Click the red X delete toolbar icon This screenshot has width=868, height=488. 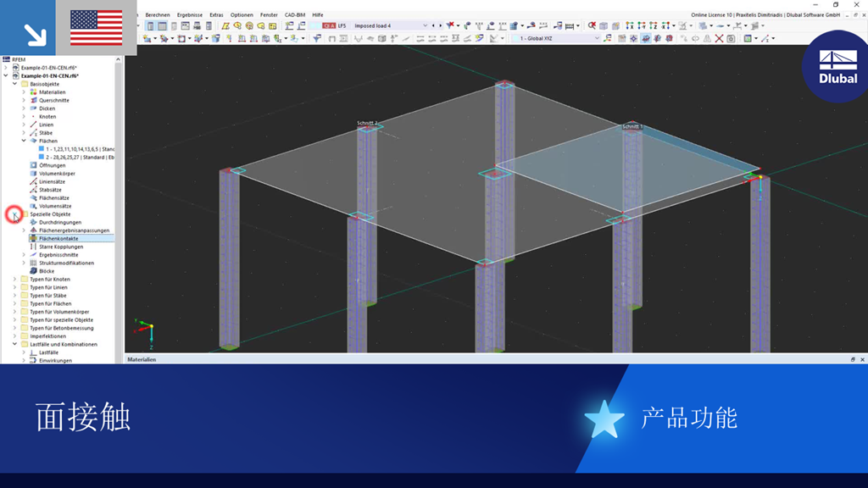click(x=719, y=38)
